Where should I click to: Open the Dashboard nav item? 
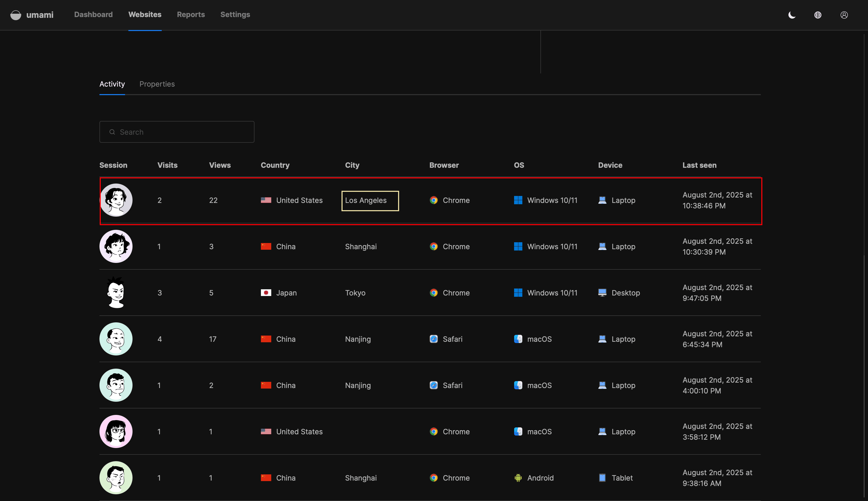pos(93,14)
